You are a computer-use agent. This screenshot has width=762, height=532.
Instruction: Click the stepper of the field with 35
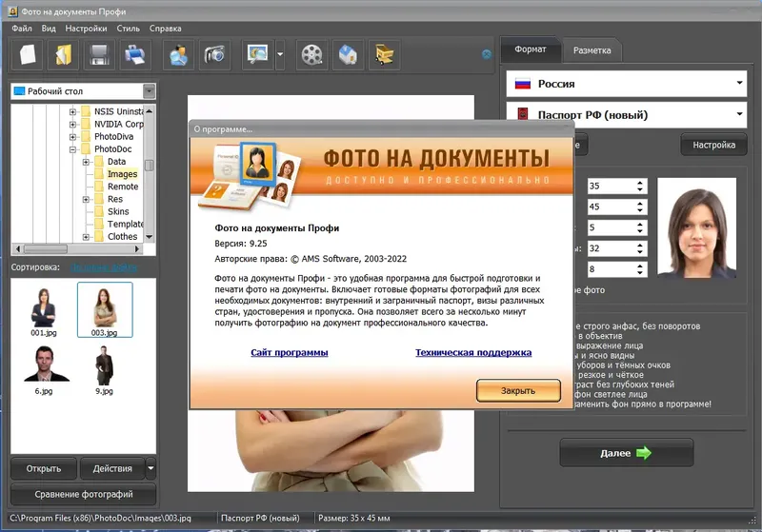point(640,186)
